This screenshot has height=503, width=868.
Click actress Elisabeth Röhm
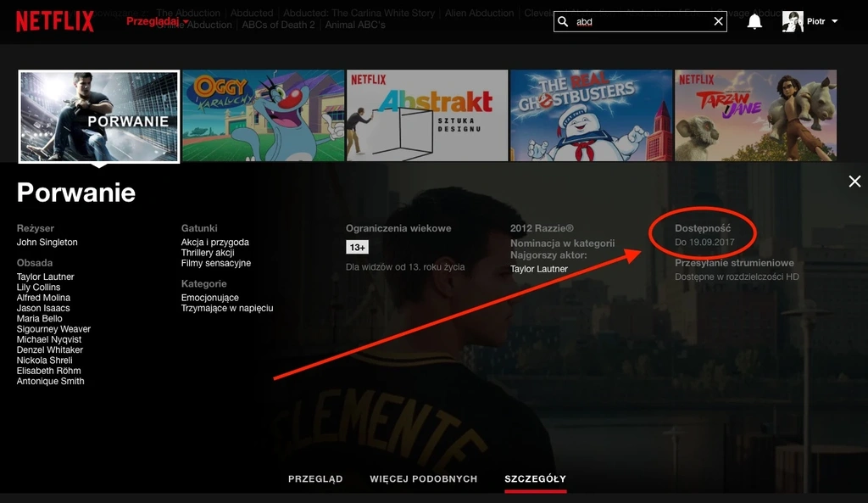pos(48,371)
